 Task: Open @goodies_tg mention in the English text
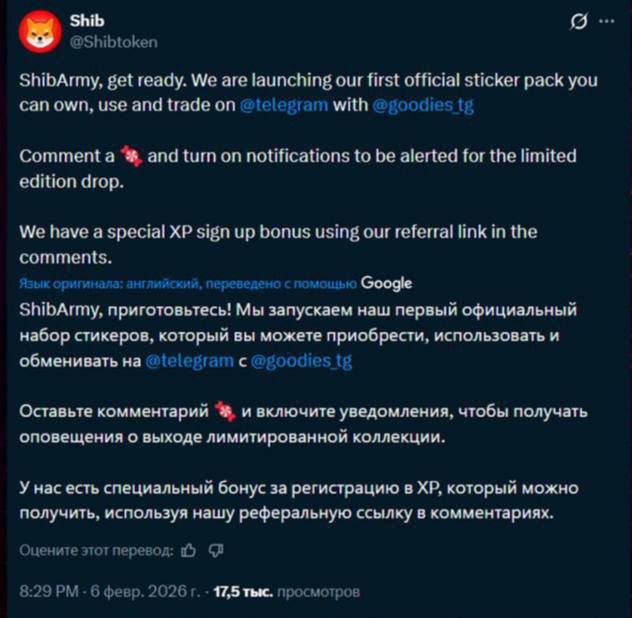(423, 106)
